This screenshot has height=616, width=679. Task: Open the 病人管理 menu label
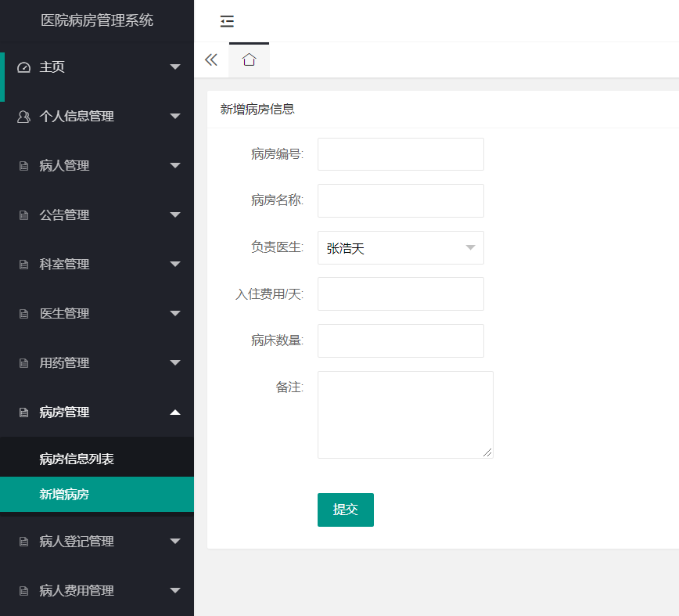tap(64, 166)
